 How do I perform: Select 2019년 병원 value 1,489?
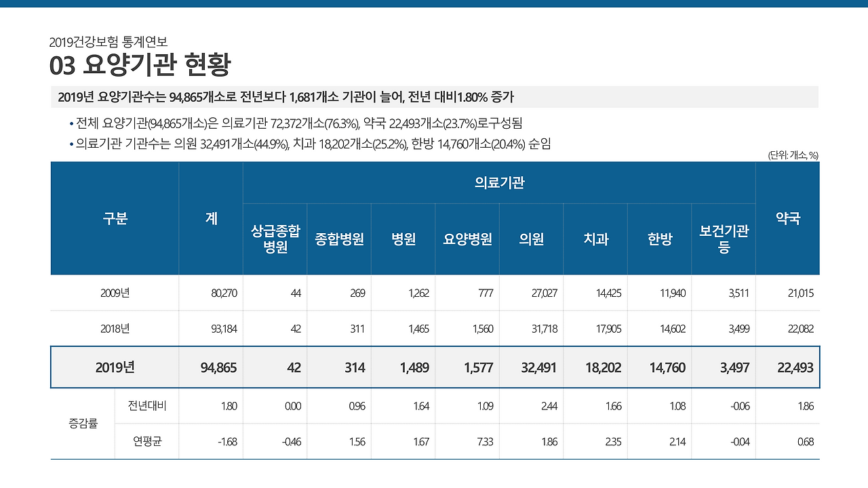[414, 367]
